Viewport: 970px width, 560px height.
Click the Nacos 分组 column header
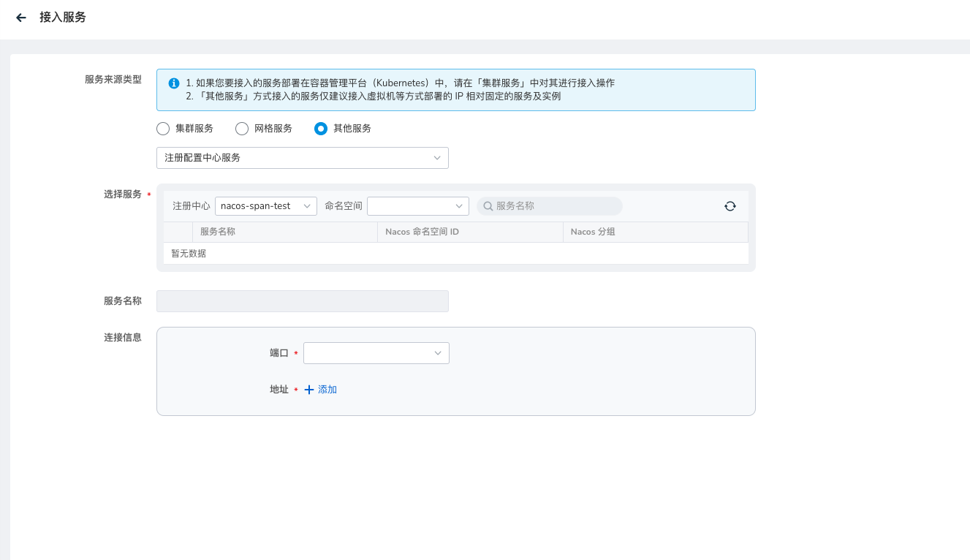(x=593, y=232)
